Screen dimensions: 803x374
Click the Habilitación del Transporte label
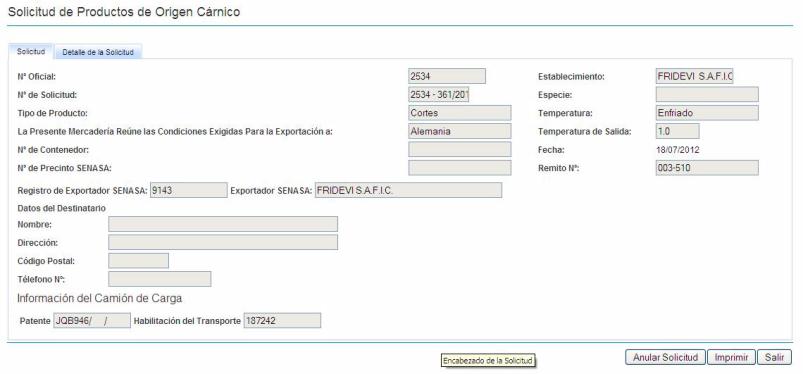point(187,321)
